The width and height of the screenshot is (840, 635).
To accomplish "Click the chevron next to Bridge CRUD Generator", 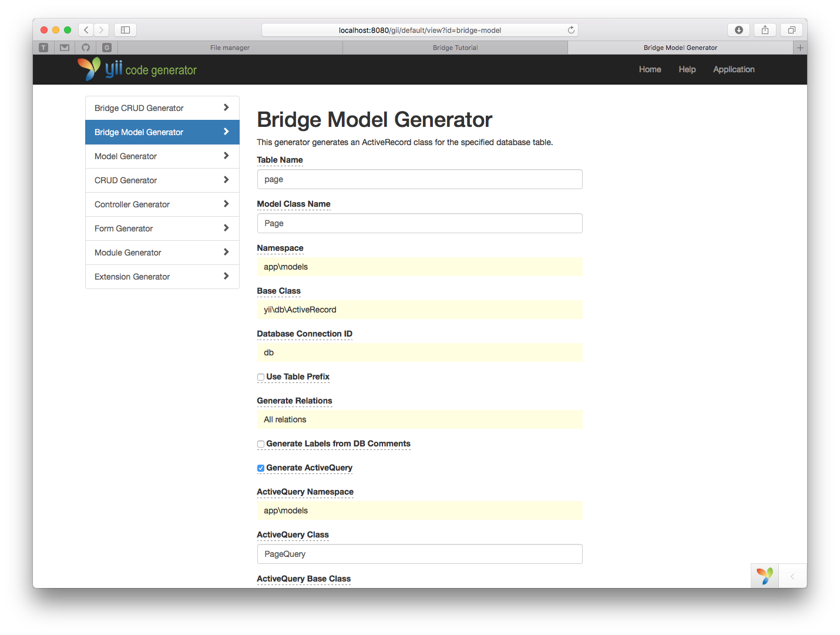I will [226, 107].
